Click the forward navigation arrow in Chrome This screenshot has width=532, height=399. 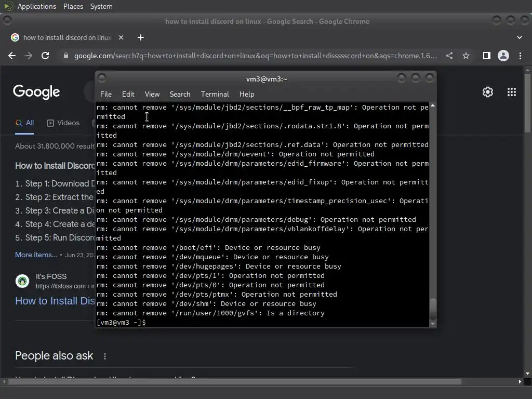[29, 56]
